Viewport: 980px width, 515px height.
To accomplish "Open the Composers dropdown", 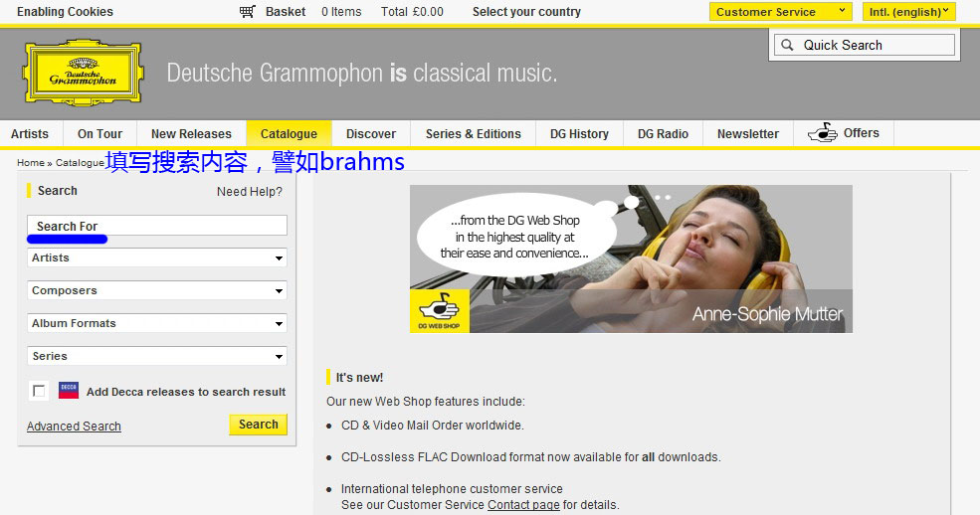I will click(x=157, y=290).
